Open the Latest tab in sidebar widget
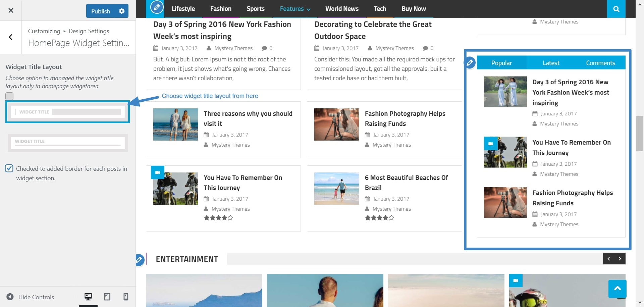The height and width of the screenshot is (307, 644). click(x=551, y=62)
